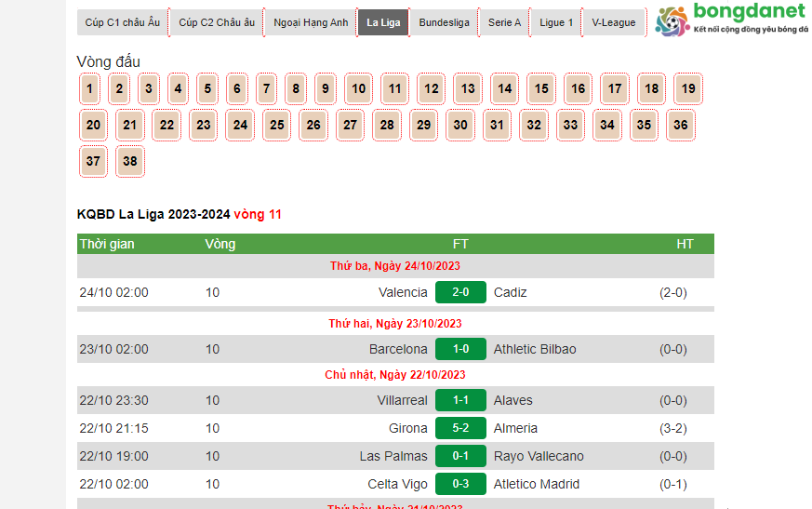Select round 11 button
The width and height of the screenshot is (812, 509).
click(x=394, y=89)
